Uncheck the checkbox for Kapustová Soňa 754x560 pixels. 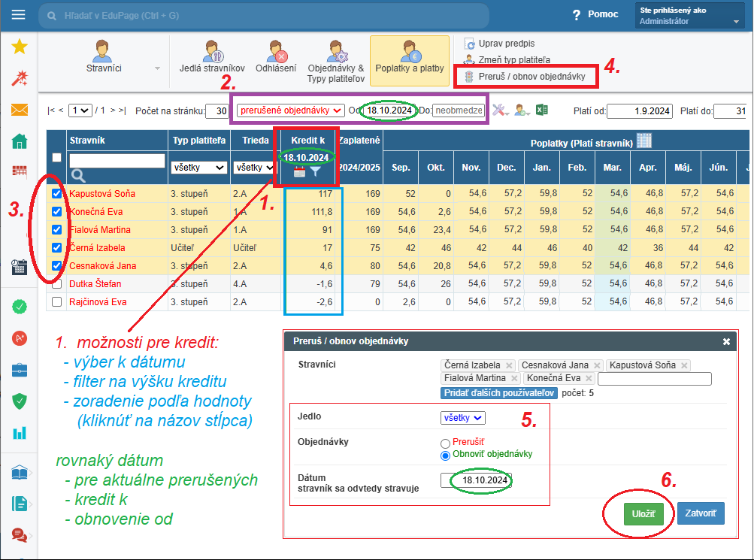[56, 194]
